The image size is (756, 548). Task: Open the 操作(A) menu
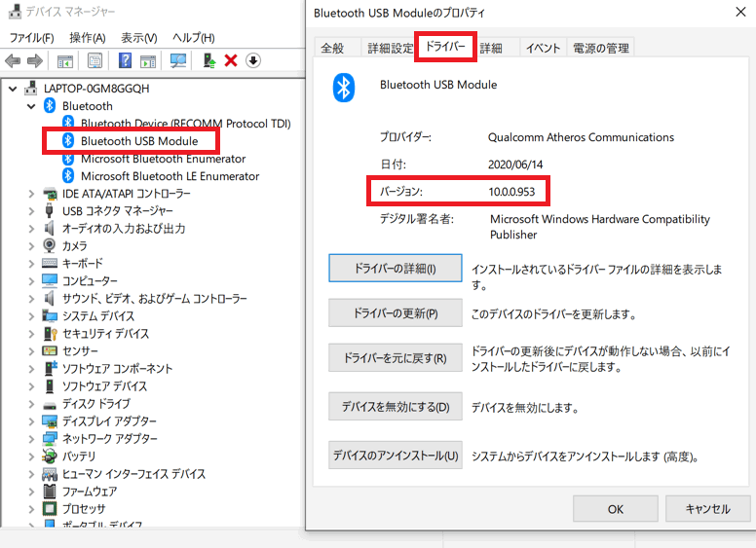click(x=88, y=38)
